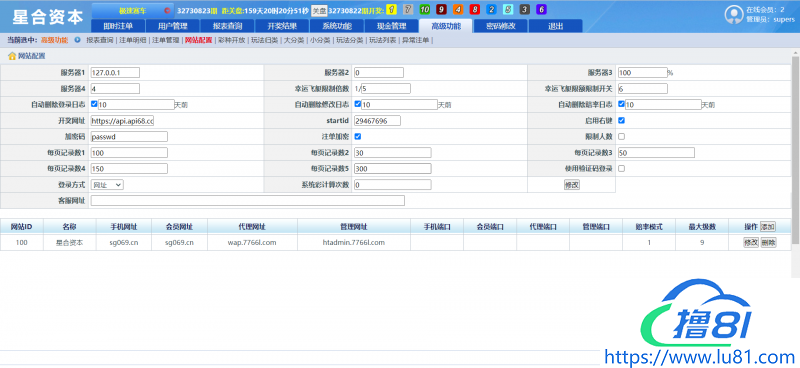Viewport: 800px width, 368px height.
Task: Enable 使用验证码登录 checkbox
Action: 621,168
